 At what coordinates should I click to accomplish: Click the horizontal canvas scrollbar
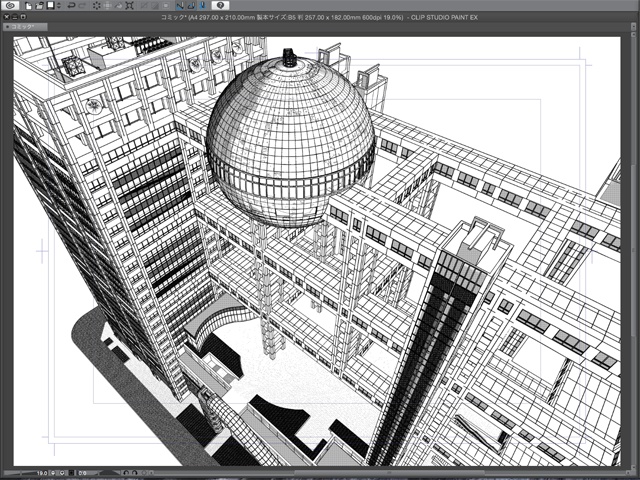click(x=388, y=473)
